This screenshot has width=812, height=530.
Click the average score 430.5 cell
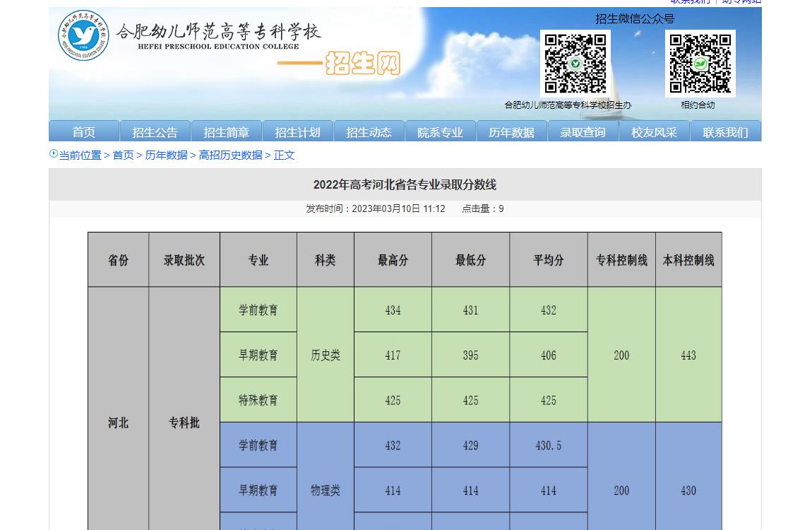click(x=549, y=445)
